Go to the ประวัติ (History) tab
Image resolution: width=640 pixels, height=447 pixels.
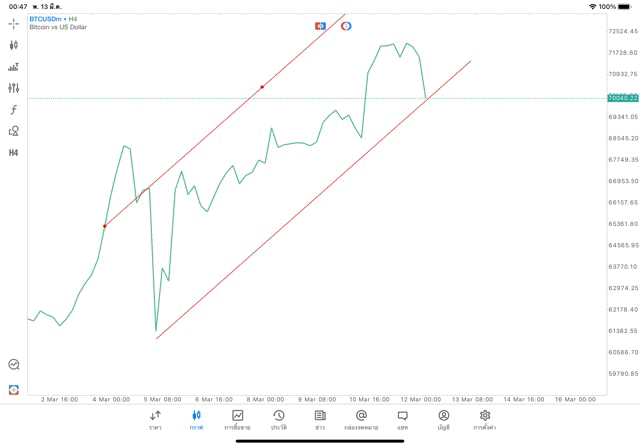pyautogui.click(x=279, y=420)
